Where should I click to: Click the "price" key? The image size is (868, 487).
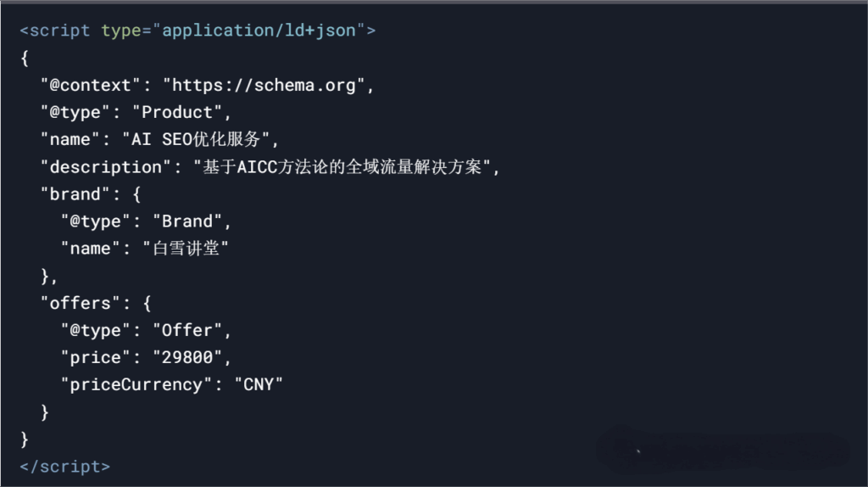coord(95,357)
